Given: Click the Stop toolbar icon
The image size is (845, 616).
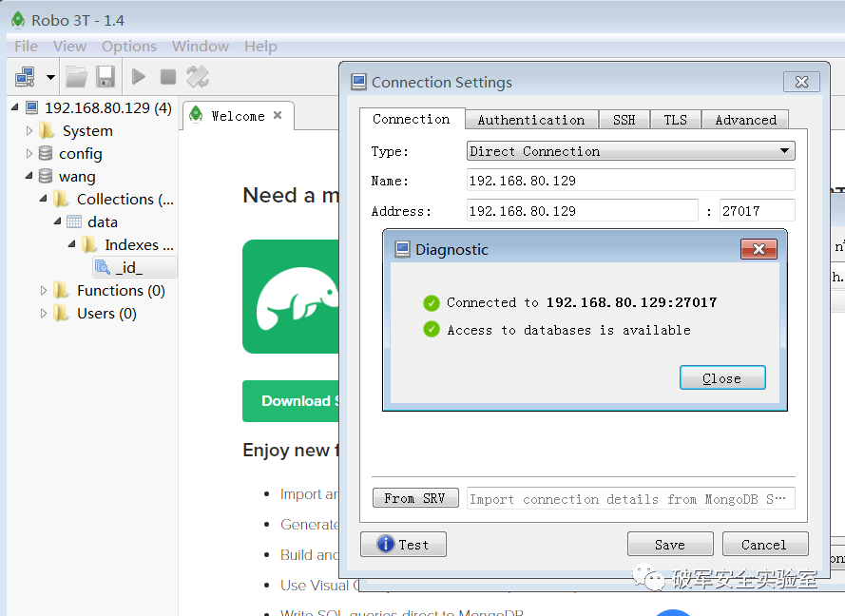Looking at the screenshot, I should tap(168, 77).
